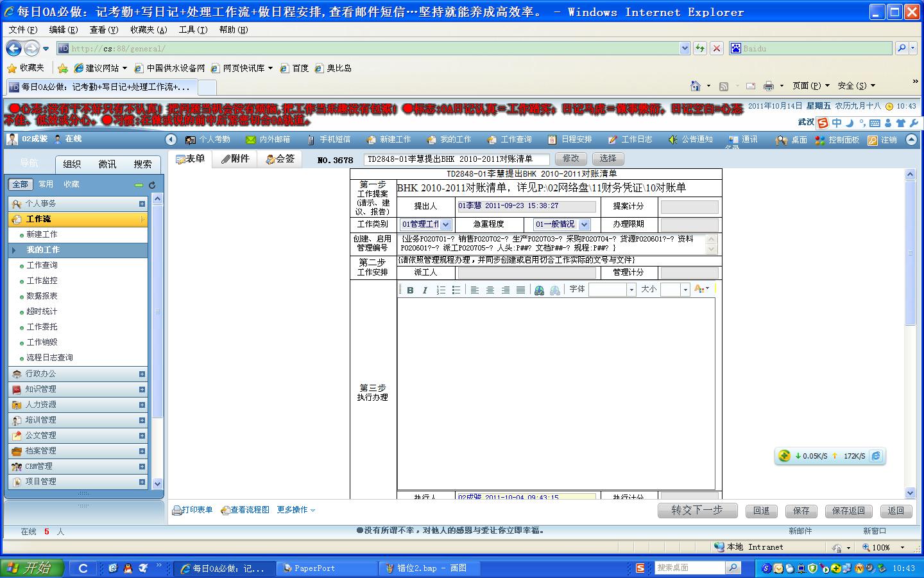Expand the 更多操作 menu
This screenshot has width=924, height=578.
point(296,510)
